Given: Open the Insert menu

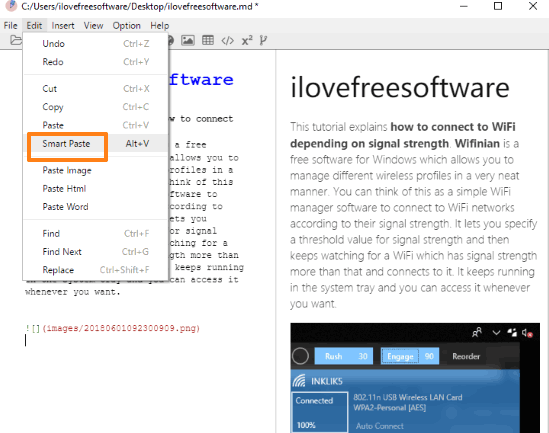Looking at the screenshot, I should (63, 26).
